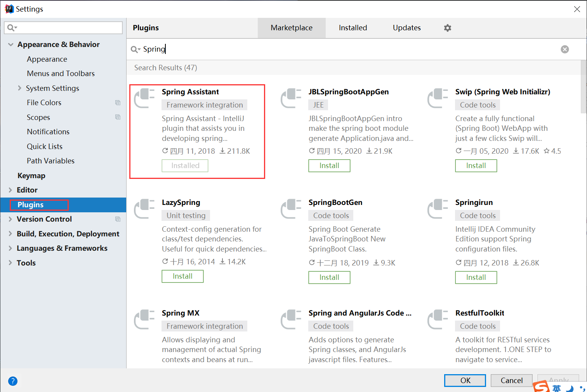This screenshot has height=392, width=587.
Task: Focus the settings search field
Action: click(63, 28)
